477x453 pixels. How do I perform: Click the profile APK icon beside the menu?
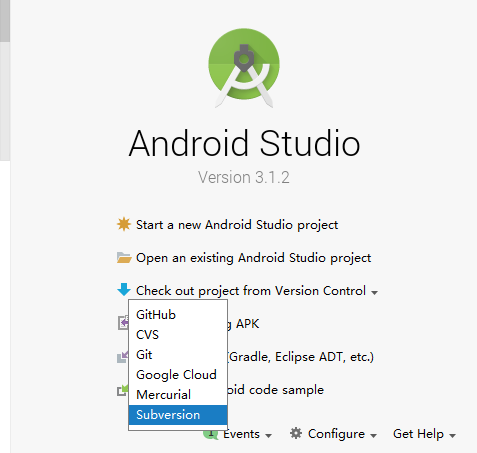[123, 323]
